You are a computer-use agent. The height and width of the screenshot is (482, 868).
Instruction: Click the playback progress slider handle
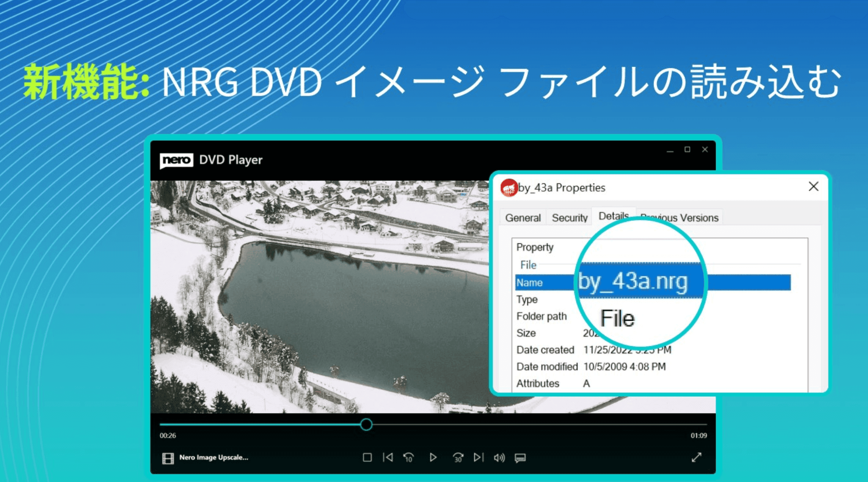(x=366, y=424)
